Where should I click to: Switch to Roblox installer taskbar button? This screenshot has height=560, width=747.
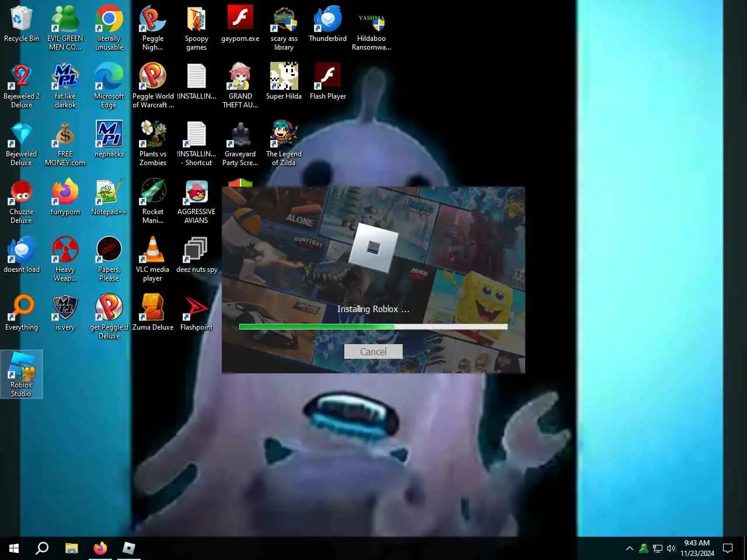coord(129,548)
